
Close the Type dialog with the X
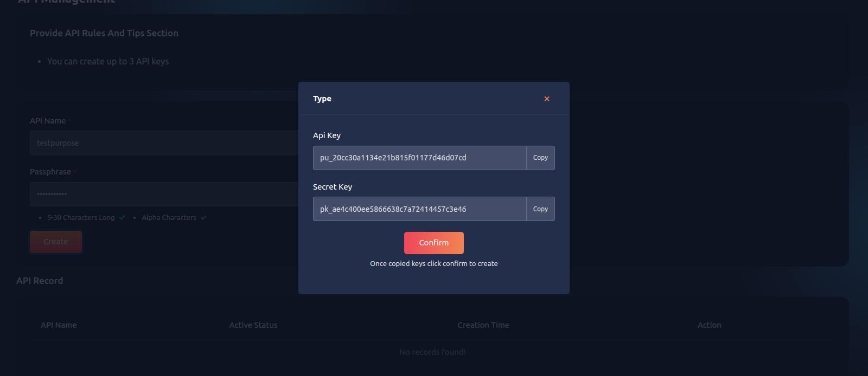point(547,99)
